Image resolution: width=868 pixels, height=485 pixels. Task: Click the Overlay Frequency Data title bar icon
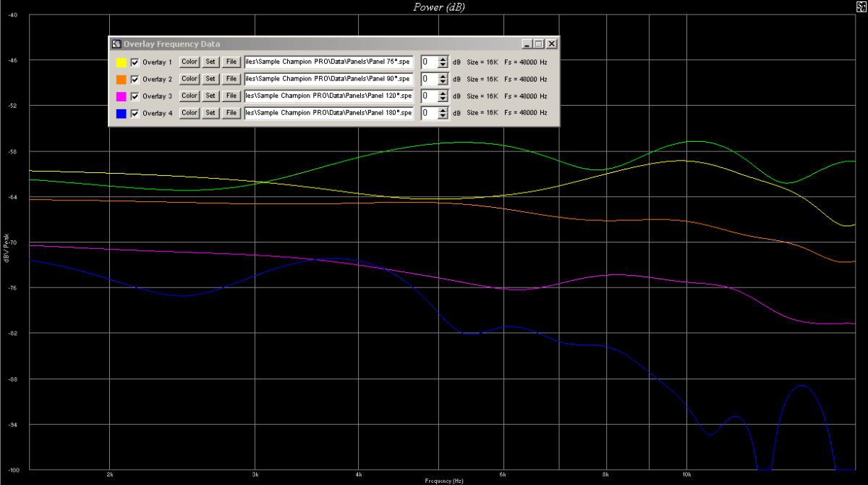coord(116,44)
